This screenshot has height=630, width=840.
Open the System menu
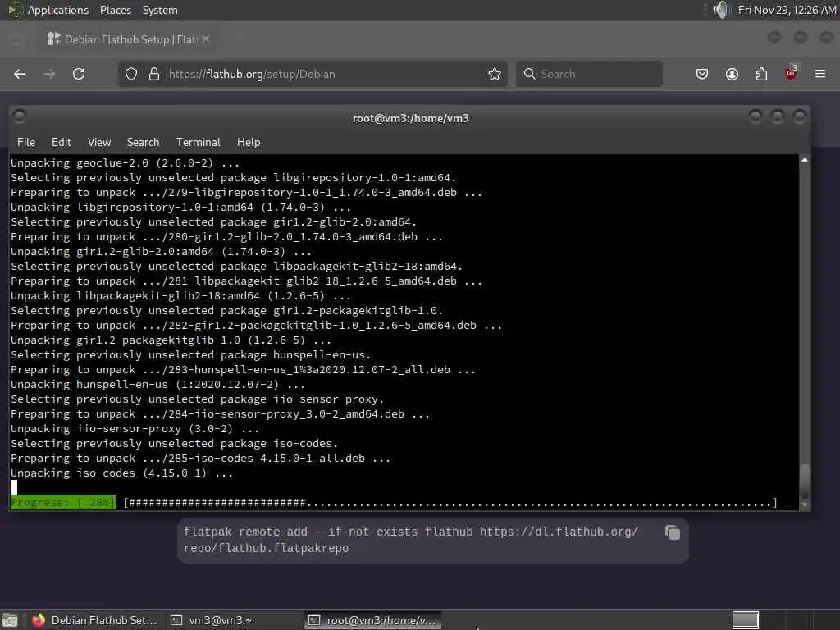(160, 10)
